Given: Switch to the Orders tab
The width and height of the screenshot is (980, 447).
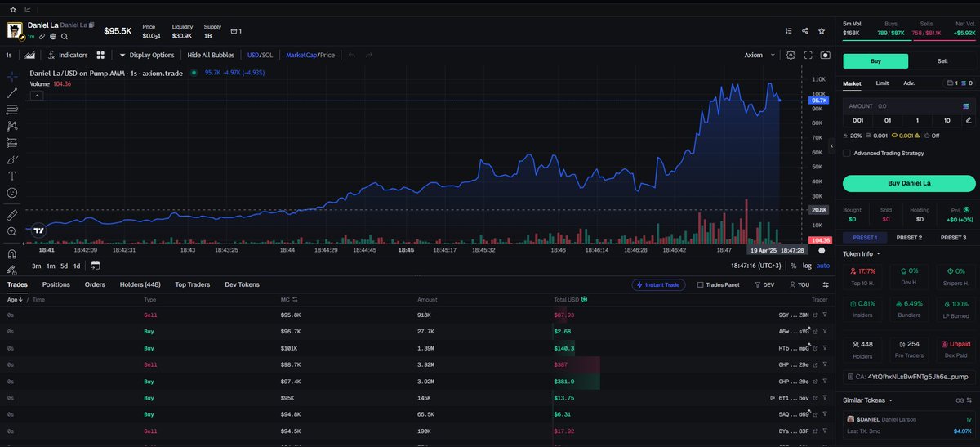Looking at the screenshot, I should (95, 284).
